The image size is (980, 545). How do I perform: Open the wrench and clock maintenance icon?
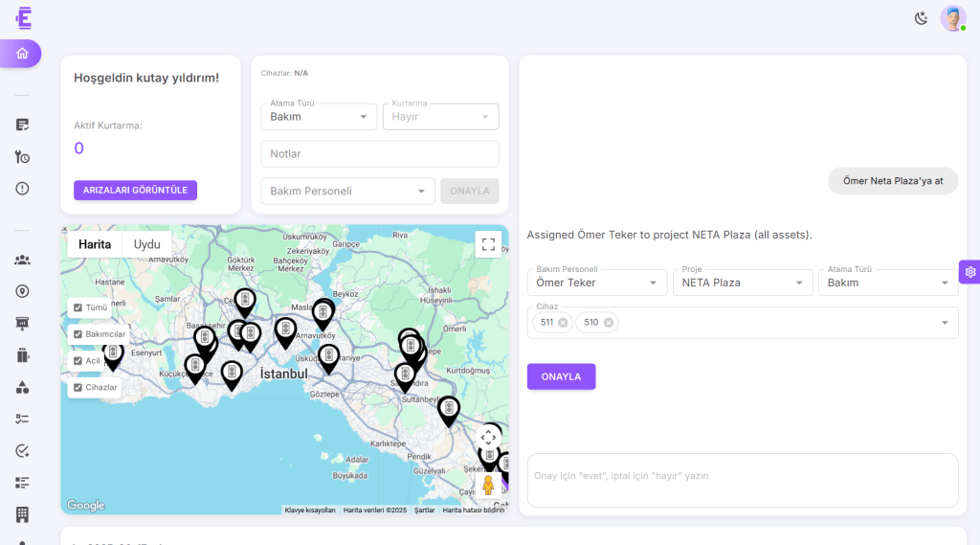tap(22, 156)
